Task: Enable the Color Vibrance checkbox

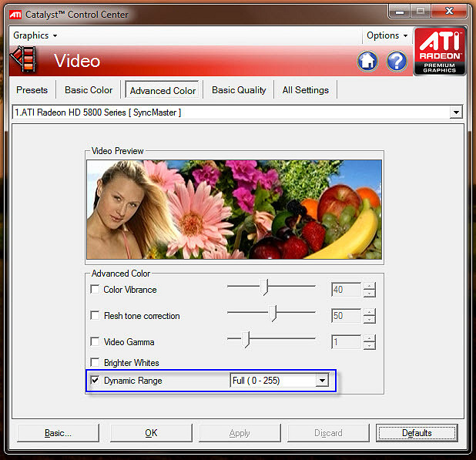Action: point(95,289)
